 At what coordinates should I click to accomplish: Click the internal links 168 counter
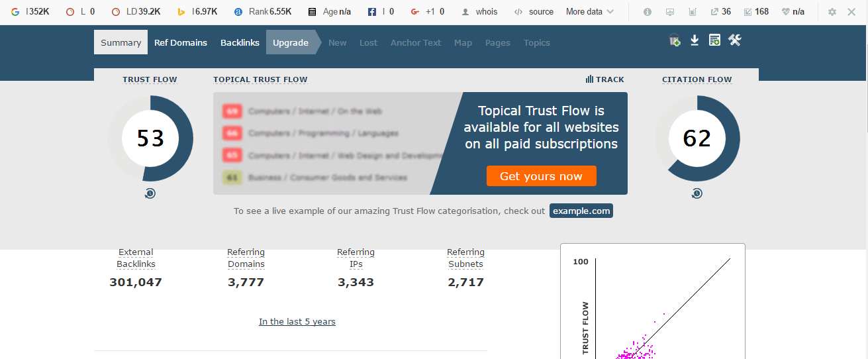click(x=756, y=12)
